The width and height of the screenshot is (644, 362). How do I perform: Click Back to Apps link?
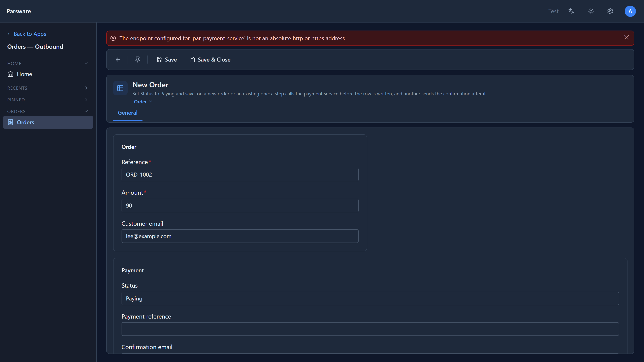pos(27,34)
